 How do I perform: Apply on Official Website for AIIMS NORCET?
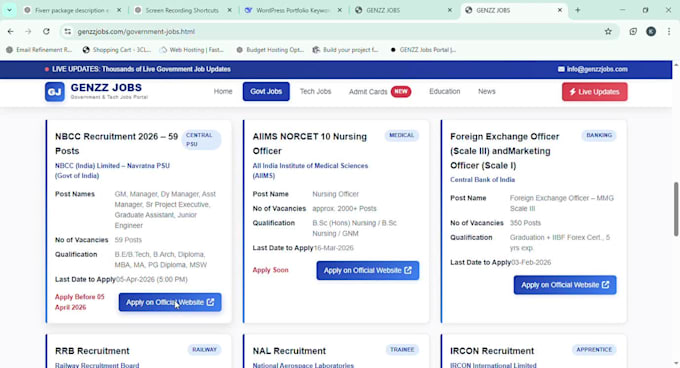pos(368,270)
